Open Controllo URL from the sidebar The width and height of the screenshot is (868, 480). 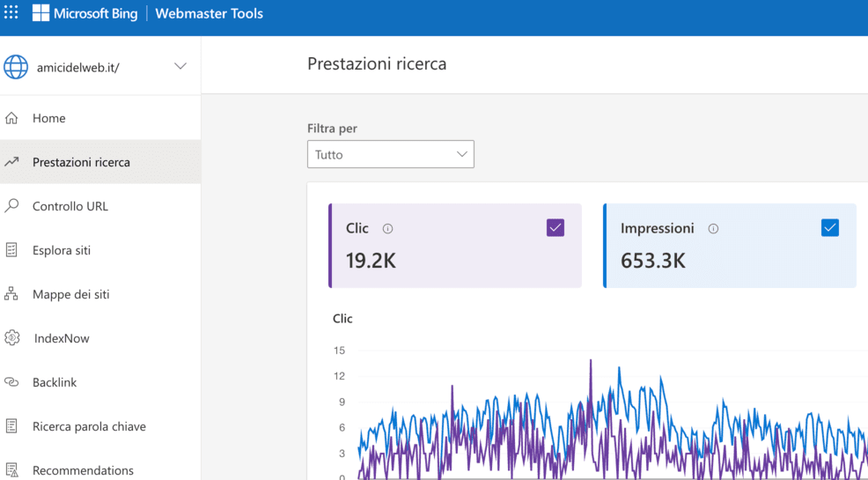[x=100, y=206]
